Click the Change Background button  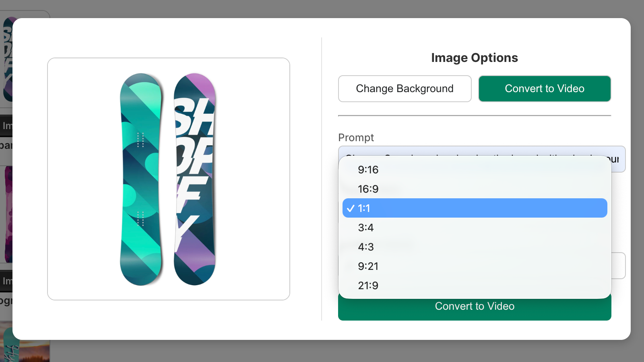(404, 88)
